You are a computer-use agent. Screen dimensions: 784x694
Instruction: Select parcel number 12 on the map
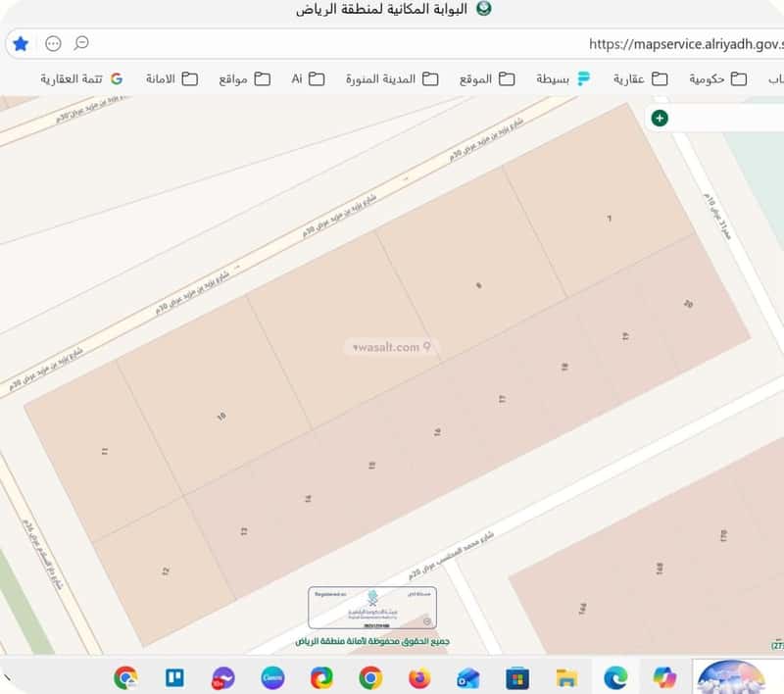click(x=166, y=570)
